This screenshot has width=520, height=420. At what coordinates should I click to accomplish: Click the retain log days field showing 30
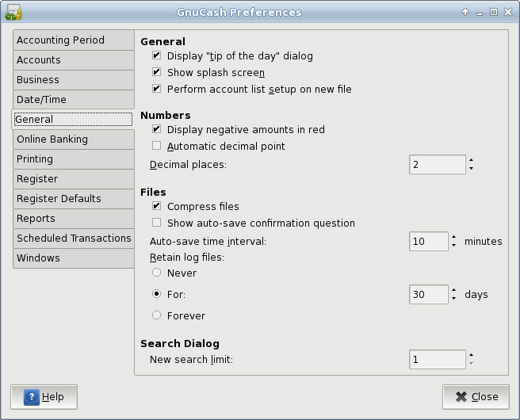(429, 294)
